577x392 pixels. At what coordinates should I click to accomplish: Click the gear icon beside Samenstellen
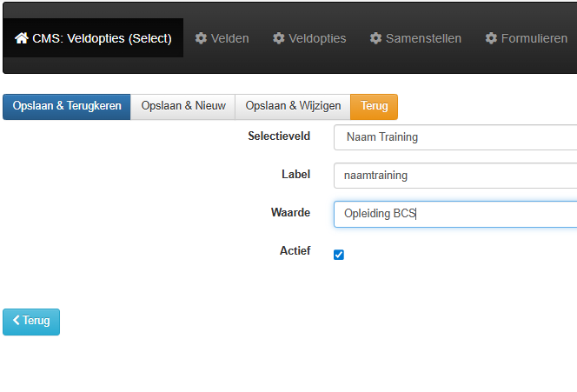tap(376, 38)
